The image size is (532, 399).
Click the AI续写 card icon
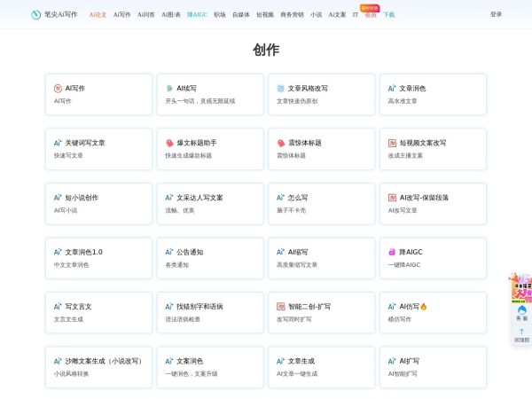[x=169, y=89]
